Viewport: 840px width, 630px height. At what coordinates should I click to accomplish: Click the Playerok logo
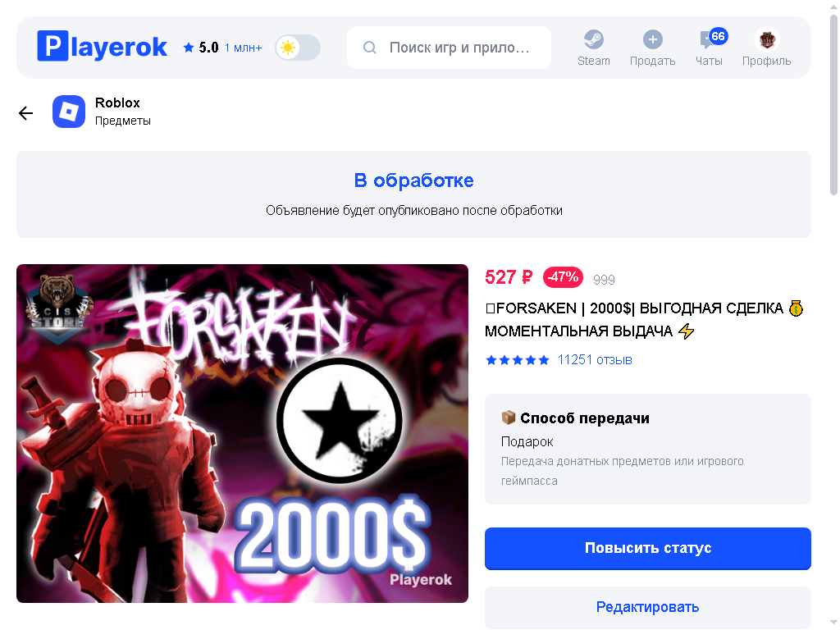coord(102,47)
